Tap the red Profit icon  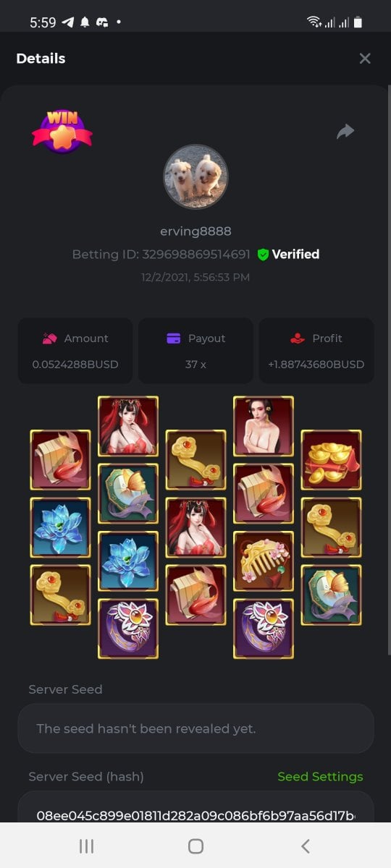(297, 338)
